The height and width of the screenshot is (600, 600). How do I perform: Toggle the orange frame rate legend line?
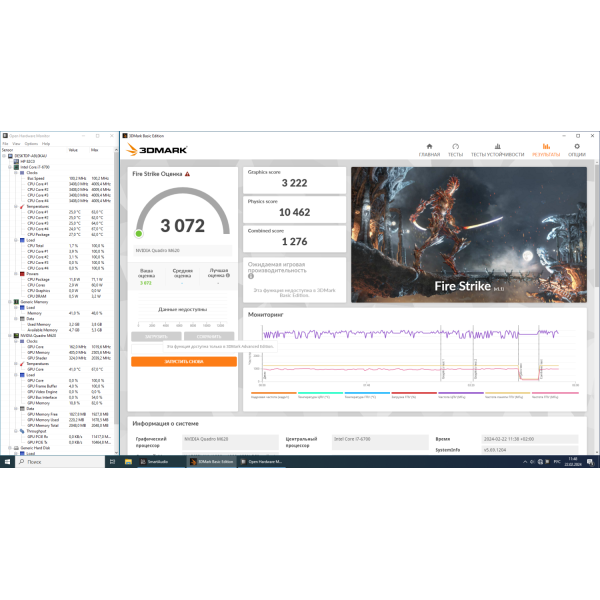tap(274, 393)
